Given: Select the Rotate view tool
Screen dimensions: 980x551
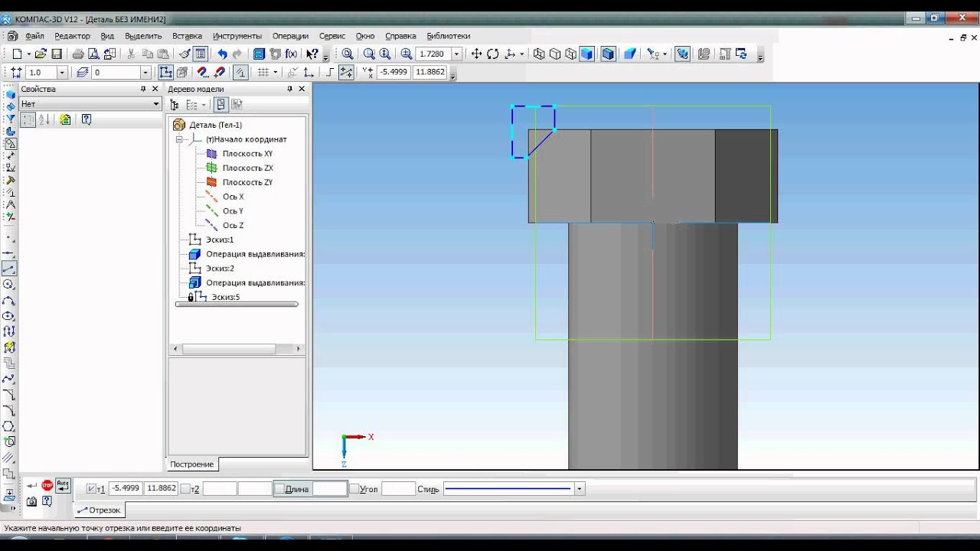Looking at the screenshot, I should tap(492, 54).
